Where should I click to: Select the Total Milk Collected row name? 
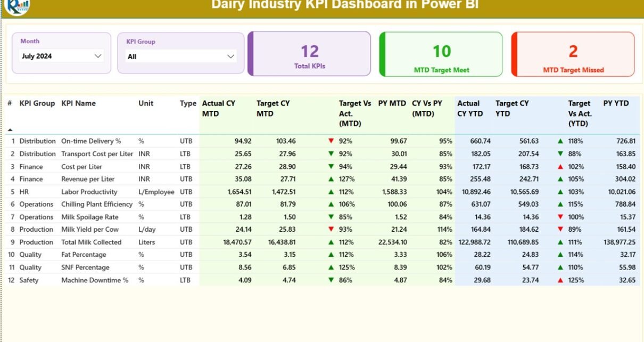click(x=91, y=242)
